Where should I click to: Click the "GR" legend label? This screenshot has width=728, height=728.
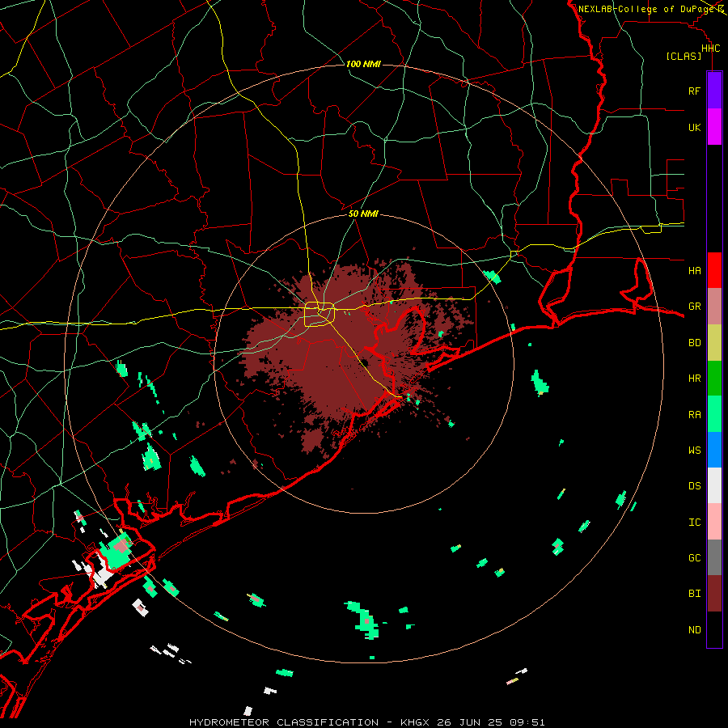tap(694, 307)
